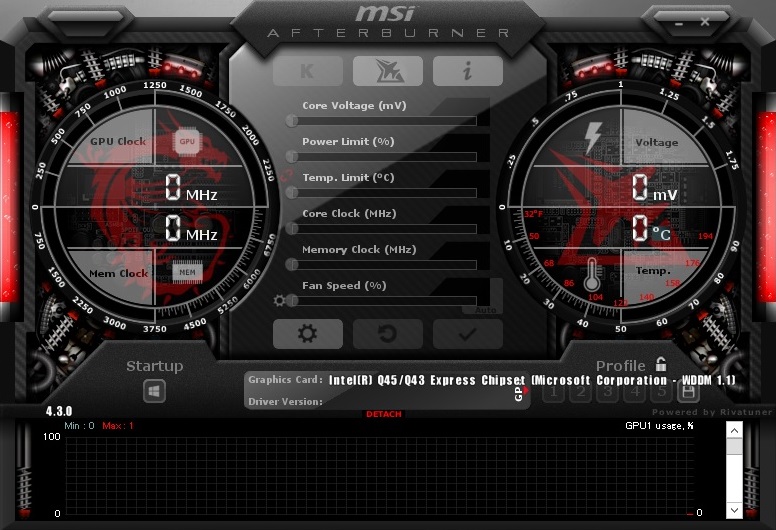The height and width of the screenshot is (530, 776).
Task: Click the 0 mV voltage reading
Action: (655, 188)
